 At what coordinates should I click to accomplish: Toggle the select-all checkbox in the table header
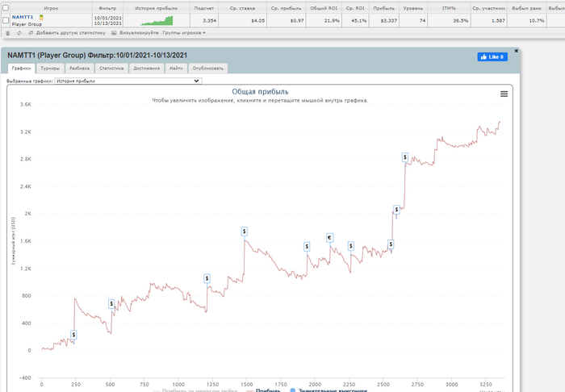pos(6,8)
